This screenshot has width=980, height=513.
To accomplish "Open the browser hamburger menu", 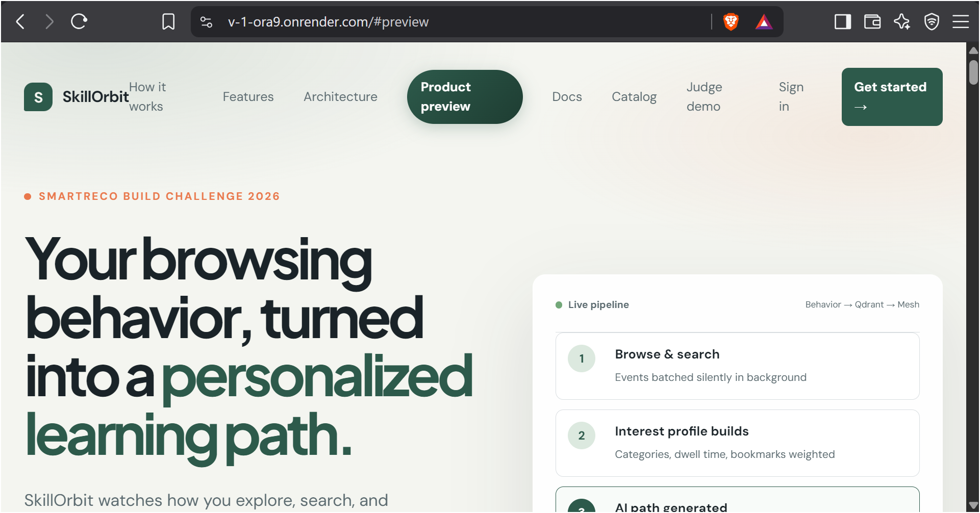I will coord(961,22).
